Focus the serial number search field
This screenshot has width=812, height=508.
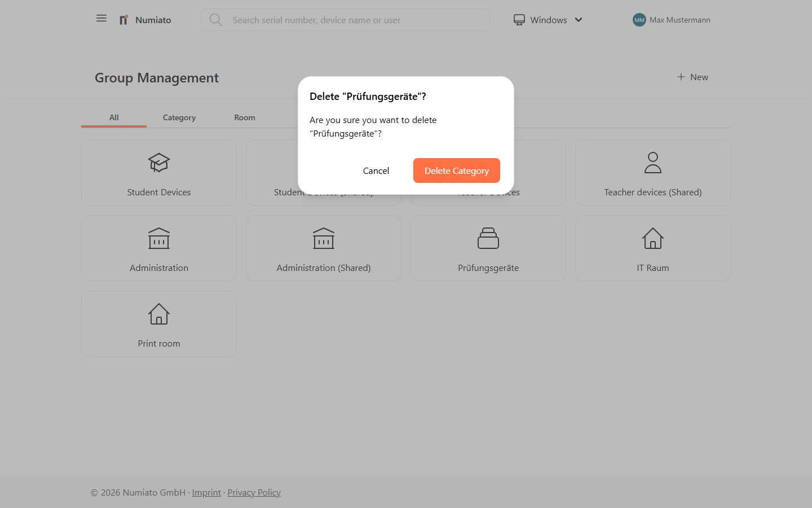coord(355,20)
